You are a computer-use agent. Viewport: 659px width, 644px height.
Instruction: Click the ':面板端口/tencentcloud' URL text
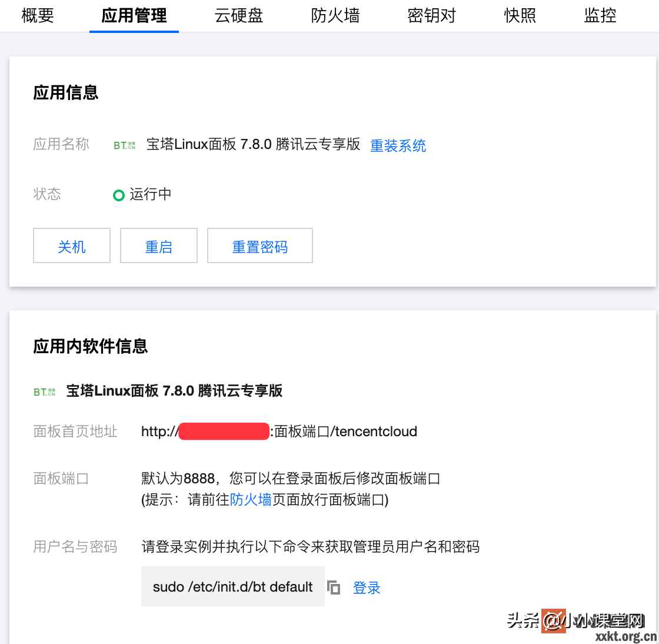[344, 431]
